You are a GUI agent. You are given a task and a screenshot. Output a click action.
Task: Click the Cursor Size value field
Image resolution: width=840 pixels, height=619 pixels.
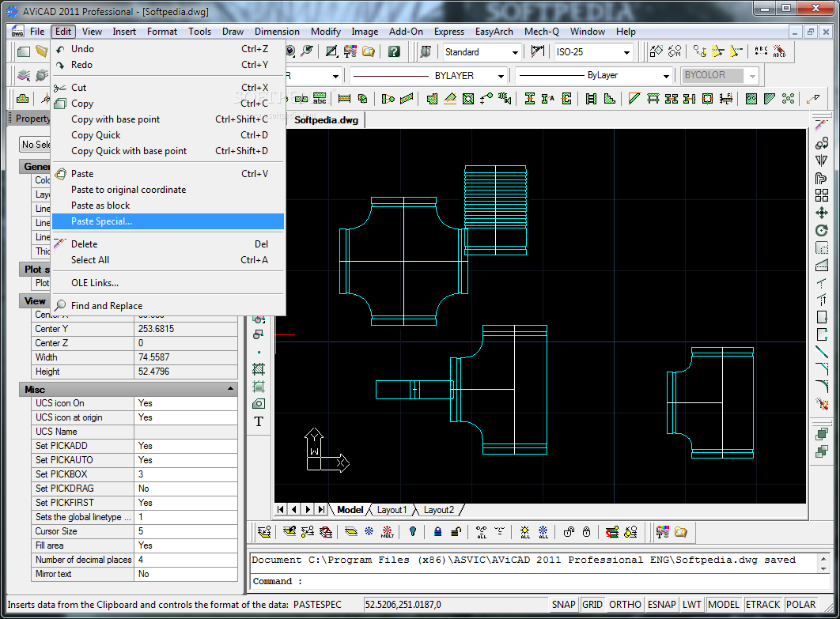[x=185, y=531]
